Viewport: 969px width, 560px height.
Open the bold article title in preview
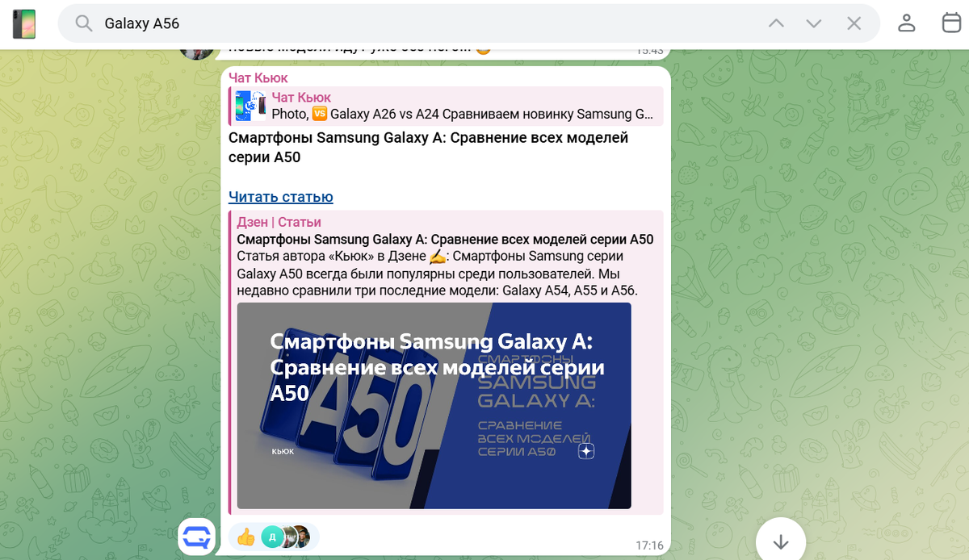(445, 240)
